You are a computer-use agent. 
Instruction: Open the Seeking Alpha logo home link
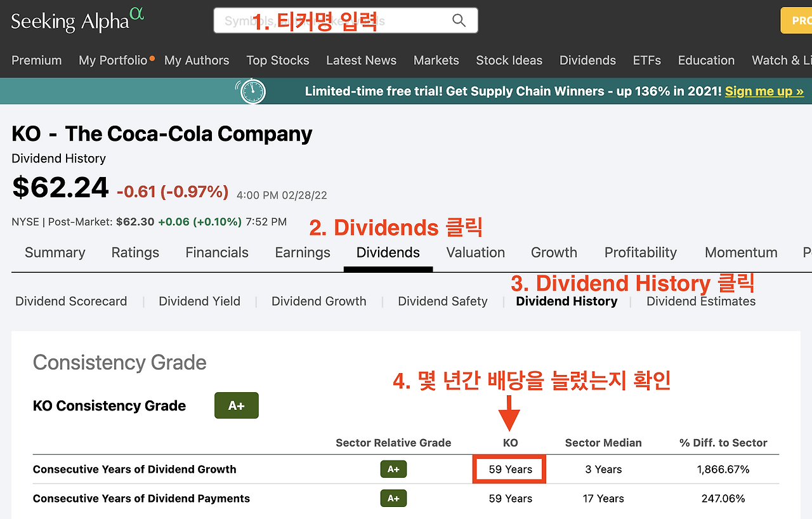pos(77,20)
